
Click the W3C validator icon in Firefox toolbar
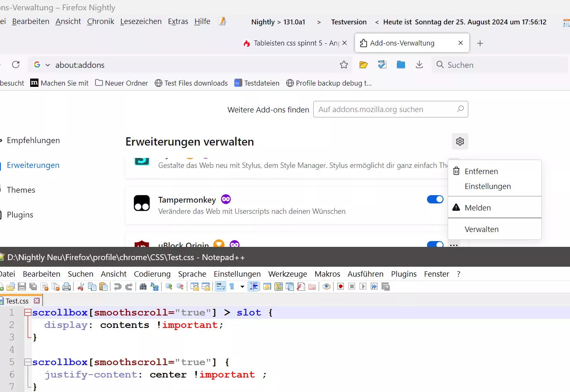(x=382, y=65)
